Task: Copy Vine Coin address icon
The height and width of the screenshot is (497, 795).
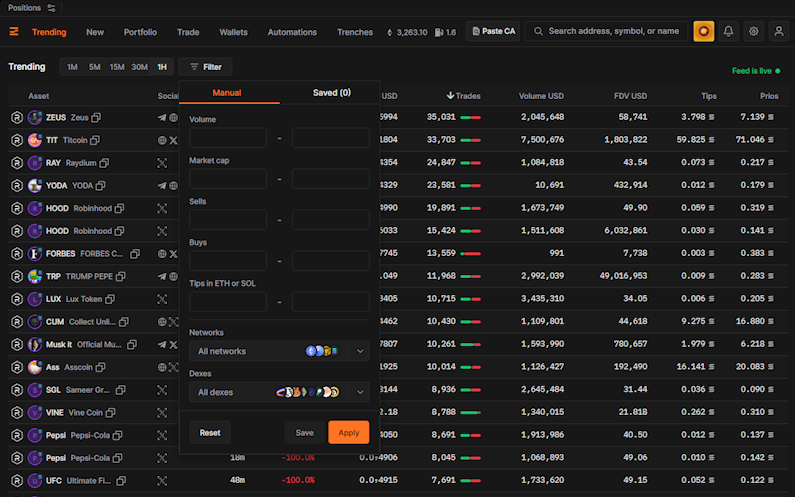Action: pos(110,413)
